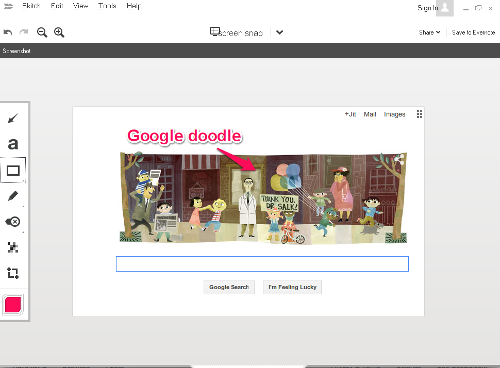Image resolution: width=500 pixels, height=368 pixels.
Task: Click the doodle share icon
Action: coord(399,160)
